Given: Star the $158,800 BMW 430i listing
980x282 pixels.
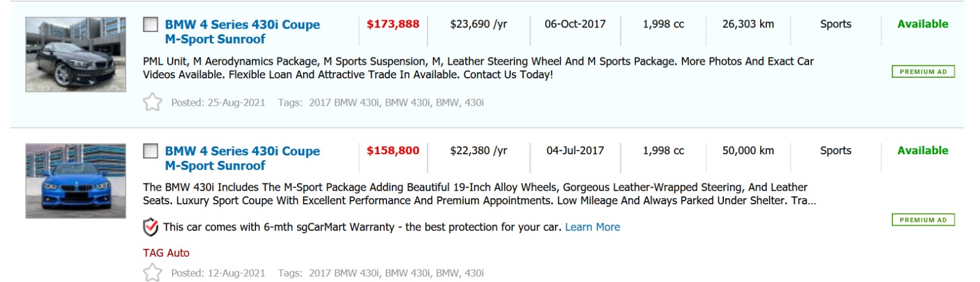Looking at the screenshot, I should pyautogui.click(x=153, y=272).
